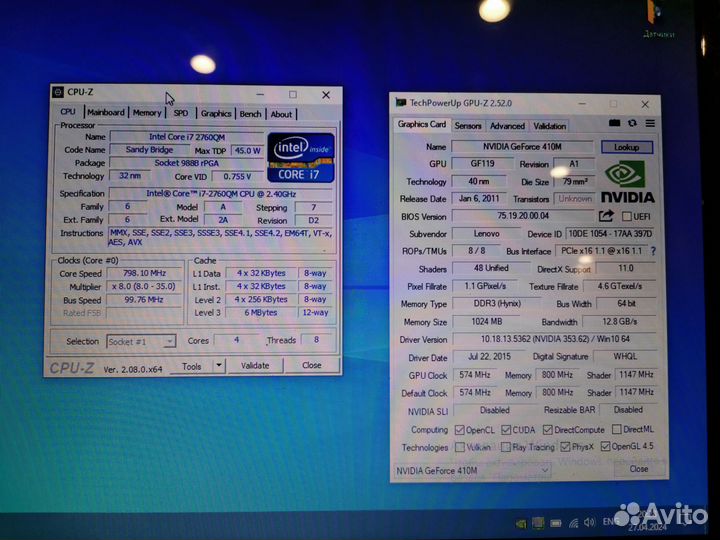Open the NVIDIA tray icon
This screenshot has height=540, width=720.
click(x=521, y=523)
